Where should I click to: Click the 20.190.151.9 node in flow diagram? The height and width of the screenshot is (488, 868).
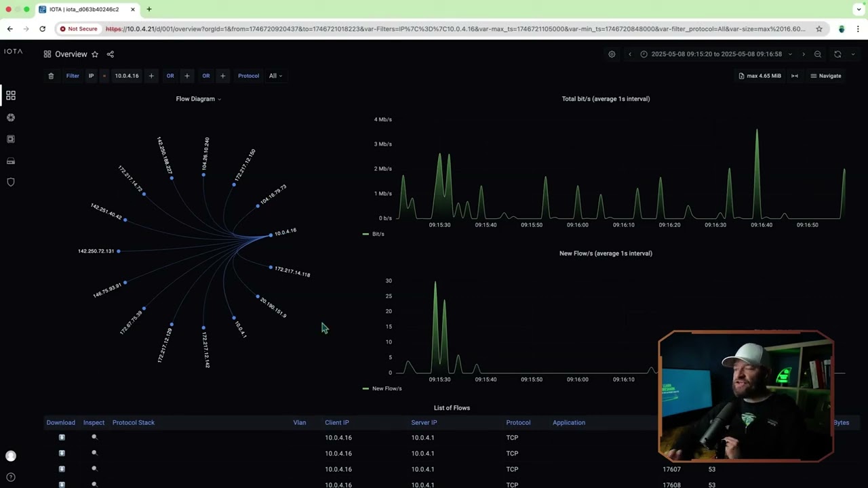pyautogui.click(x=258, y=296)
